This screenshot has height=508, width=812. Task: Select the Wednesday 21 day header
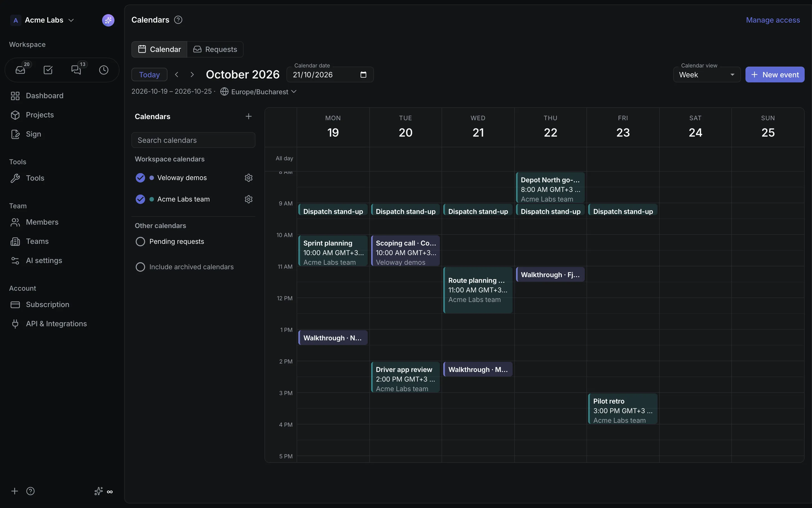[x=478, y=127]
